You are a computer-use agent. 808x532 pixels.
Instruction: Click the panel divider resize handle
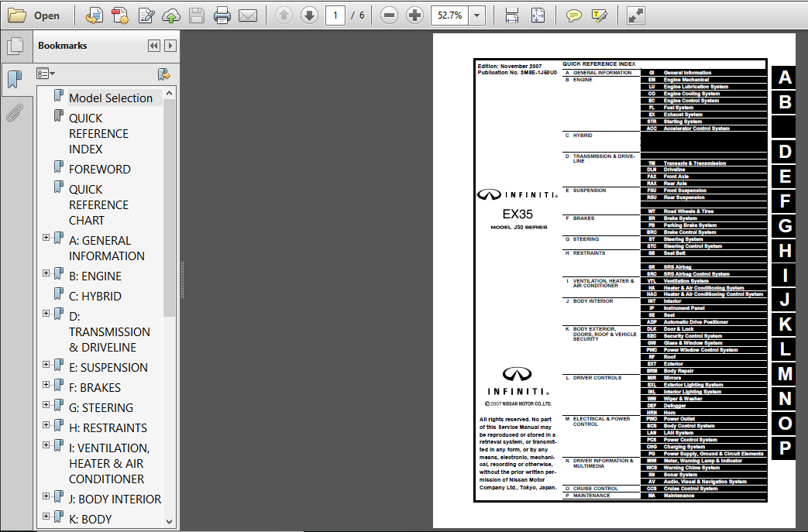[182, 280]
